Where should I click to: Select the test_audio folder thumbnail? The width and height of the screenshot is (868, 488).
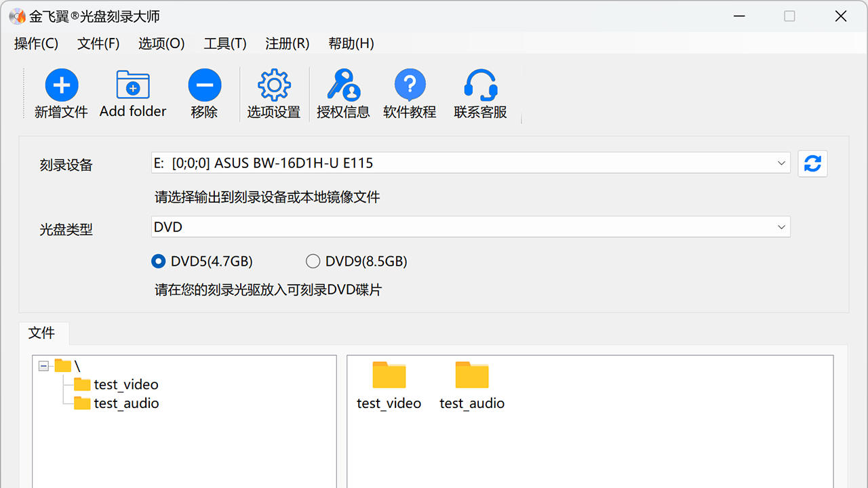pyautogui.click(x=472, y=376)
